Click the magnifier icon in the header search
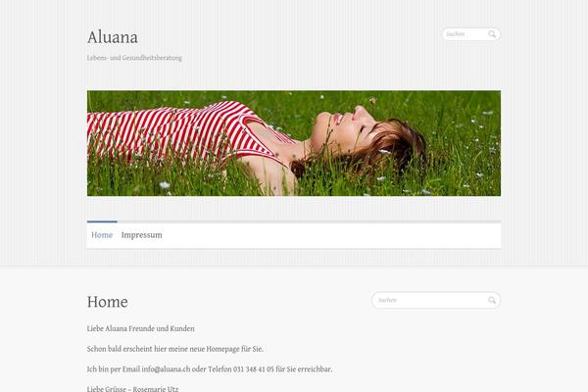 492,34
